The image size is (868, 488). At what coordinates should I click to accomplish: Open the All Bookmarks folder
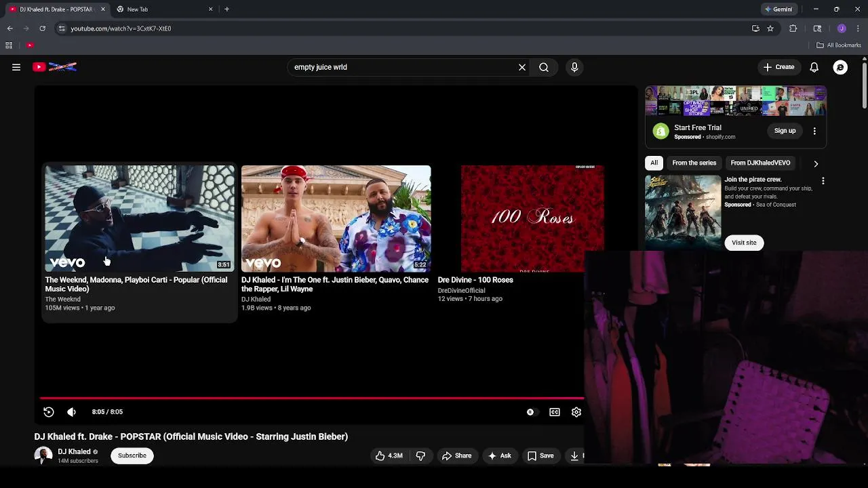click(x=839, y=45)
